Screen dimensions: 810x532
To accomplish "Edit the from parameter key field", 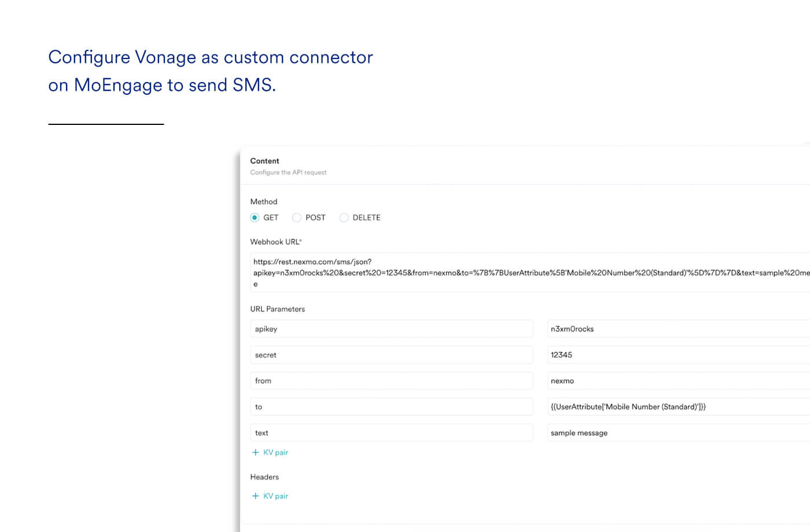I will pos(392,381).
